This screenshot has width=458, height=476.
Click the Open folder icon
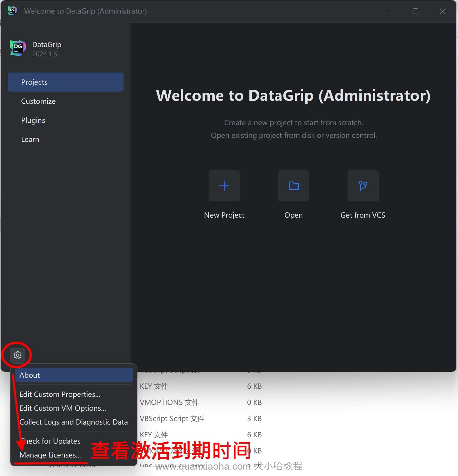(294, 186)
